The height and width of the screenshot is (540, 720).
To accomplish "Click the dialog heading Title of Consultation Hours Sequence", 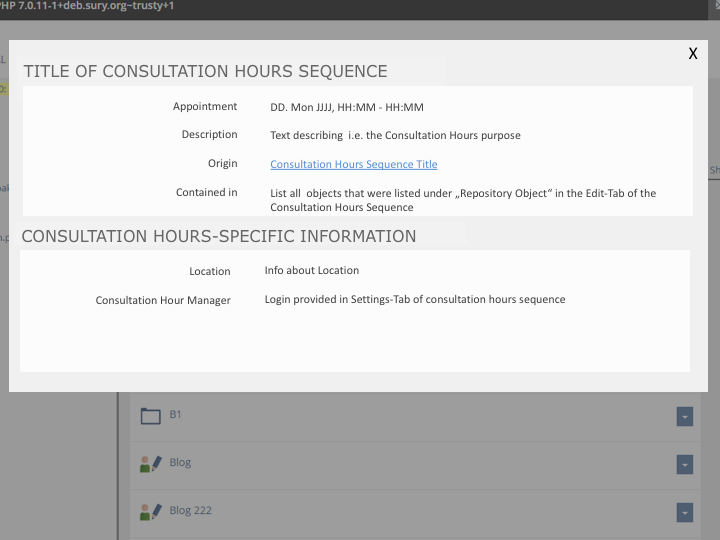I will pos(205,72).
